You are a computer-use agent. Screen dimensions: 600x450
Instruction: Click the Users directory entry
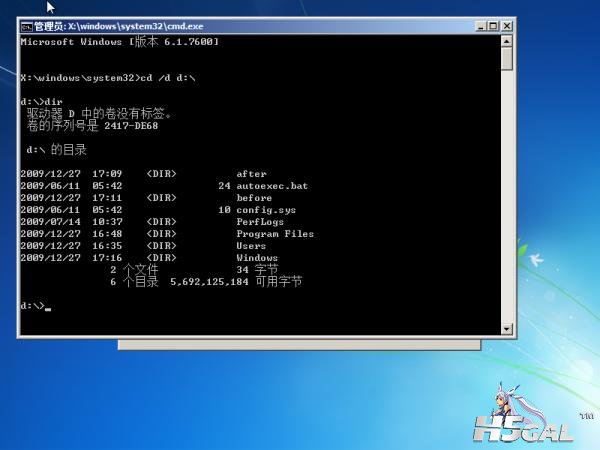pos(251,246)
